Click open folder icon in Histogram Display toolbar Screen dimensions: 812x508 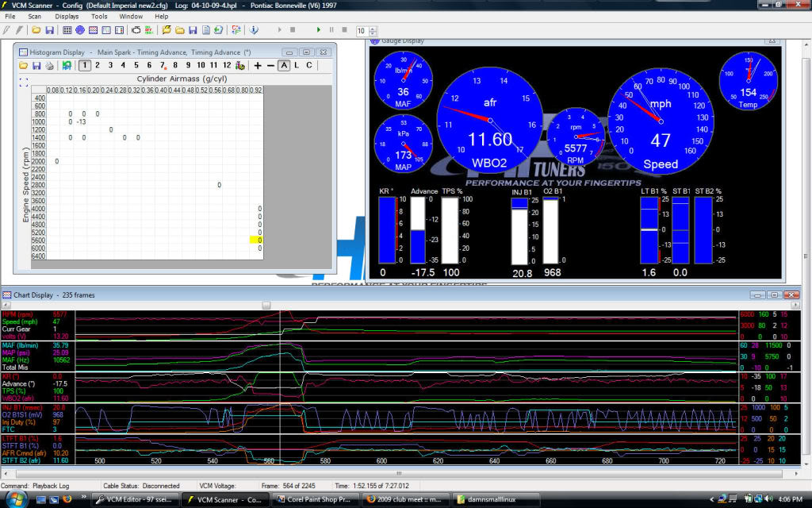coord(23,65)
